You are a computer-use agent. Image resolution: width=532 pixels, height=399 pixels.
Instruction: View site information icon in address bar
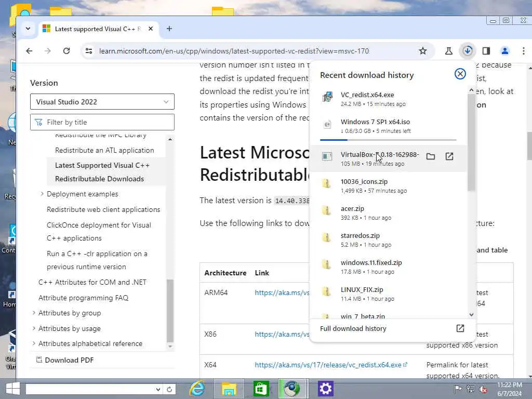[89, 51]
